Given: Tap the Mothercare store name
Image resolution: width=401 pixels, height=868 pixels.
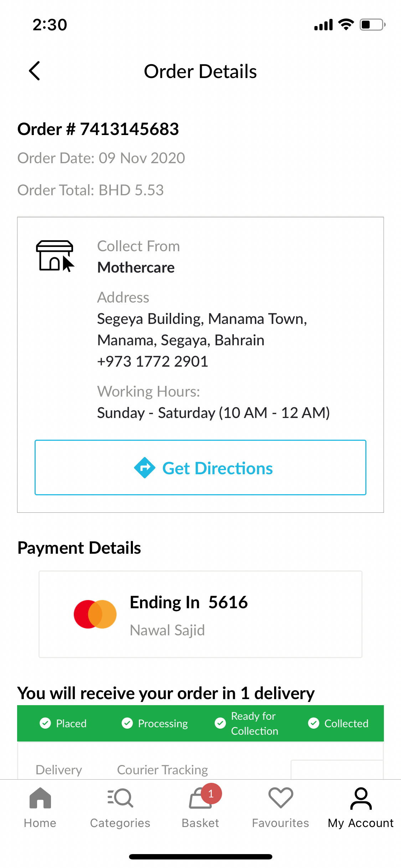Looking at the screenshot, I should tap(136, 268).
